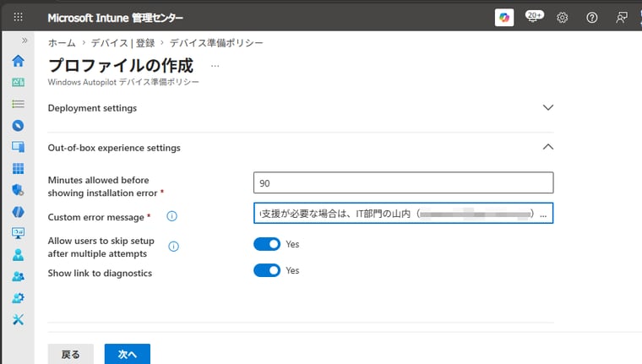Click the 次へ next button
Viewport: 642px width, 364px height.
pos(128,354)
